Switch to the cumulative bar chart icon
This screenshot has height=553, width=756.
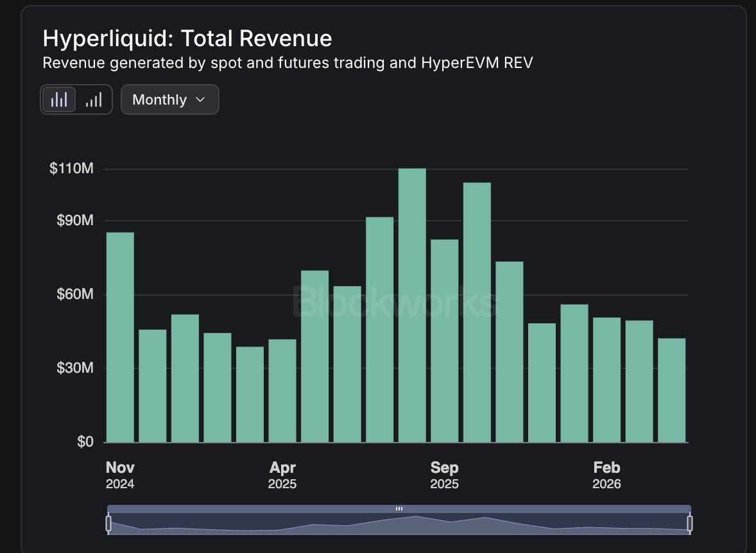point(94,99)
